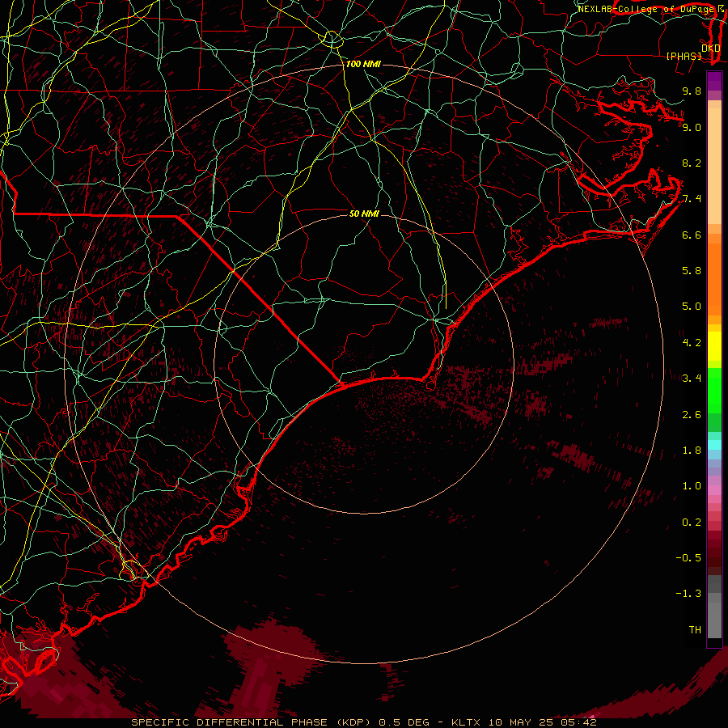
Task: Click the yellow band on the color bar
Action: [714, 346]
